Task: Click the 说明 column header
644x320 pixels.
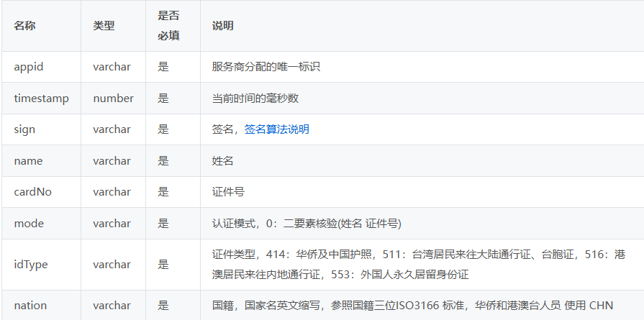Action: point(222,26)
